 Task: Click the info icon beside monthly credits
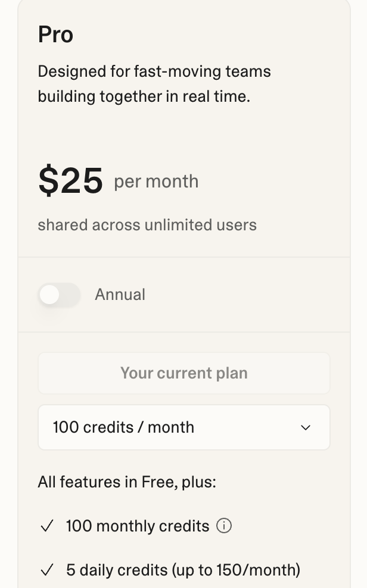[x=224, y=526]
